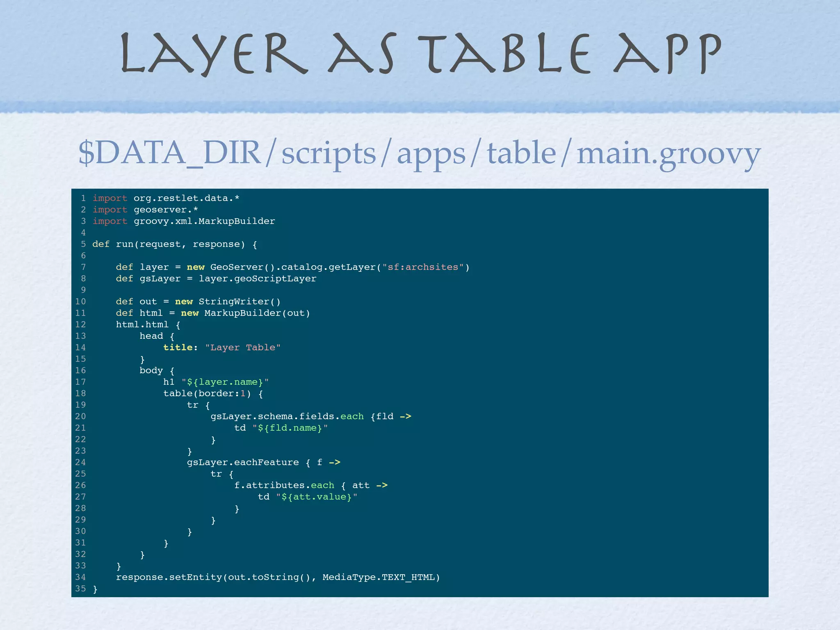Click 'table(border:1)' on line 18
Viewport: 840px width, 630px height.
tap(207, 394)
